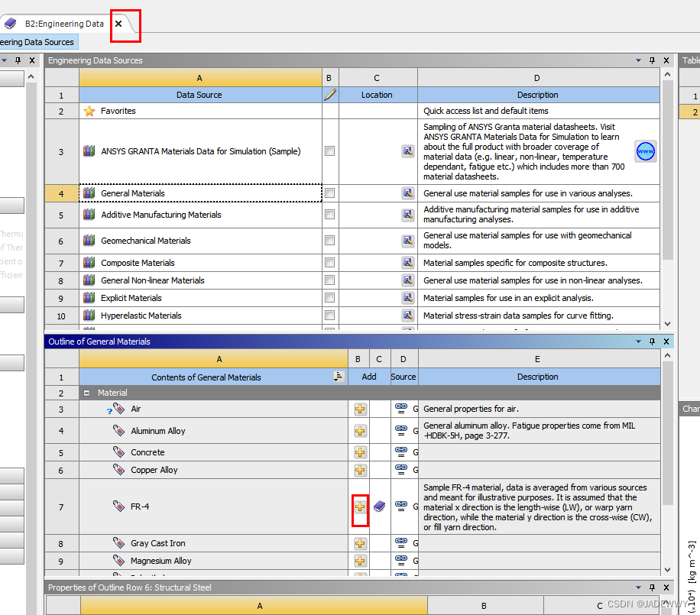700x615 pixels.
Task: Open the left side panel dropdown arrow
Action: point(4,60)
